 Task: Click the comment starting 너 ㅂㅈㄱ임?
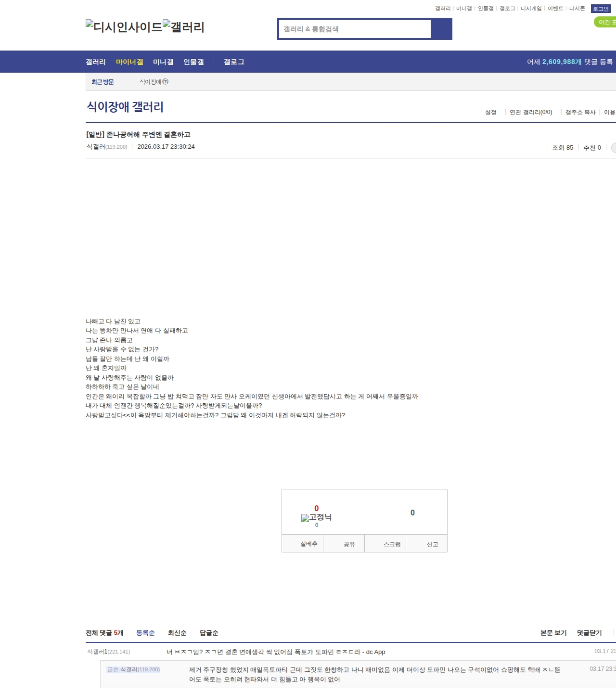pos(276,652)
